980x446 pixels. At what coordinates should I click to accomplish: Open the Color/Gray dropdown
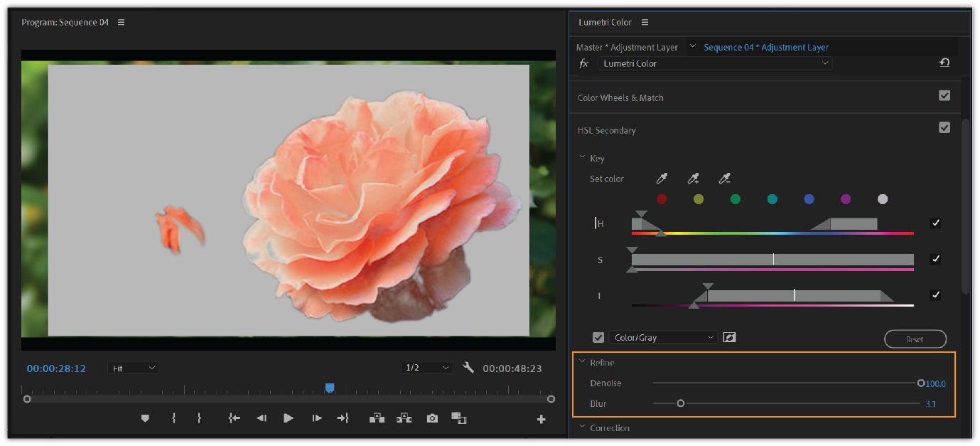tap(663, 336)
